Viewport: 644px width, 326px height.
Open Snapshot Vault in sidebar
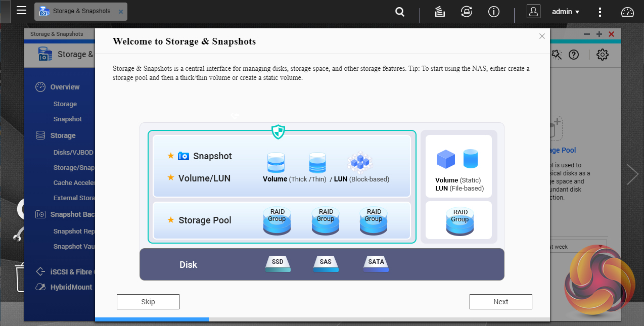tap(74, 246)
